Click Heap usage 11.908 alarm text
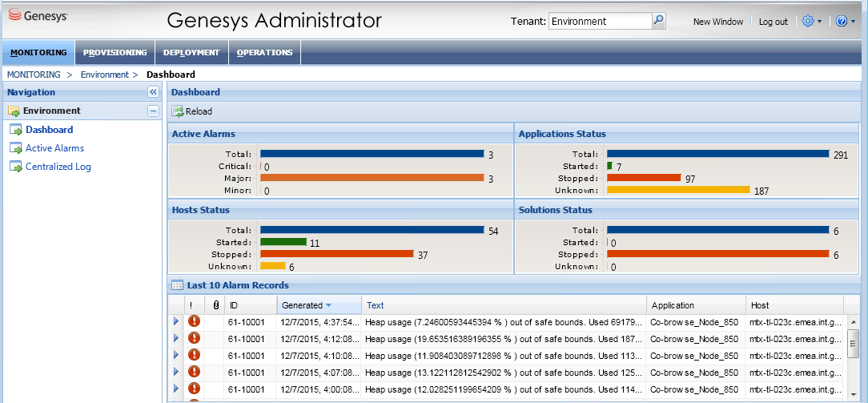The image size is (868, 403). (x=503, y=355)
